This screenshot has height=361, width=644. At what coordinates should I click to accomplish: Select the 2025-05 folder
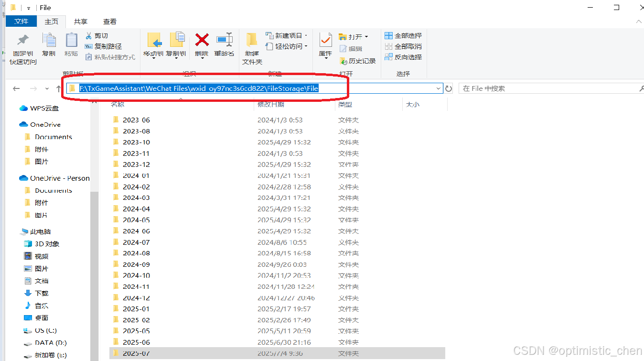pyautogui.click(x=277, y=331)
